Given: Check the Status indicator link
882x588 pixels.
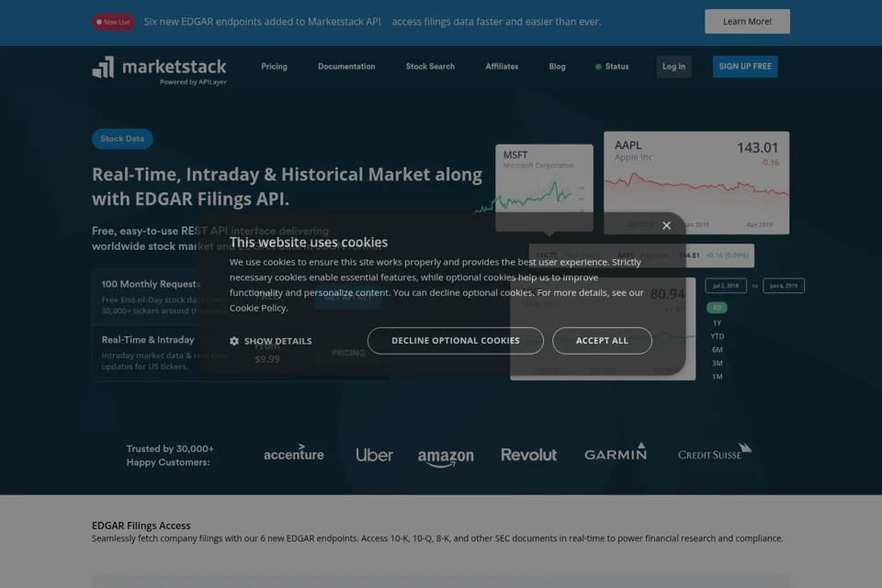Looking at the screenshot, I should (x=612, y=66).
